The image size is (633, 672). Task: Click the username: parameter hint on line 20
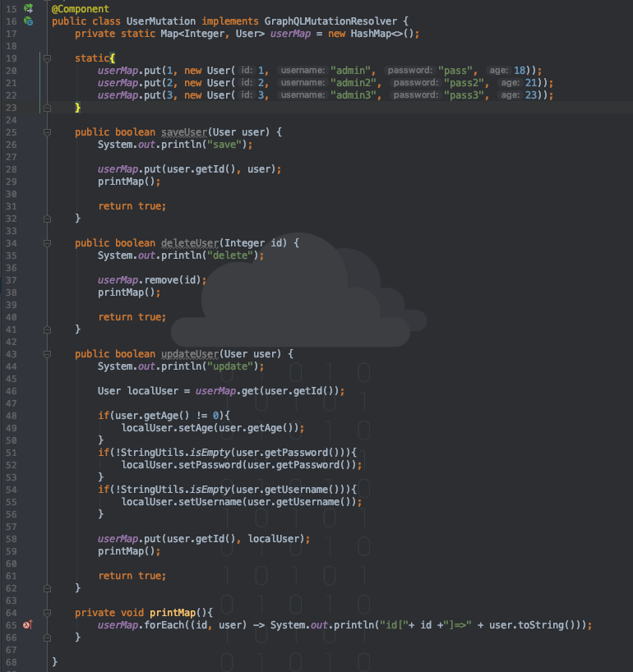(x=303, y=71)
